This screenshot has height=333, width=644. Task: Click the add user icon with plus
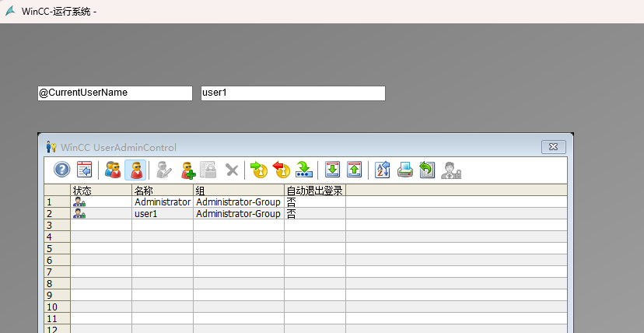pos(187,170)
